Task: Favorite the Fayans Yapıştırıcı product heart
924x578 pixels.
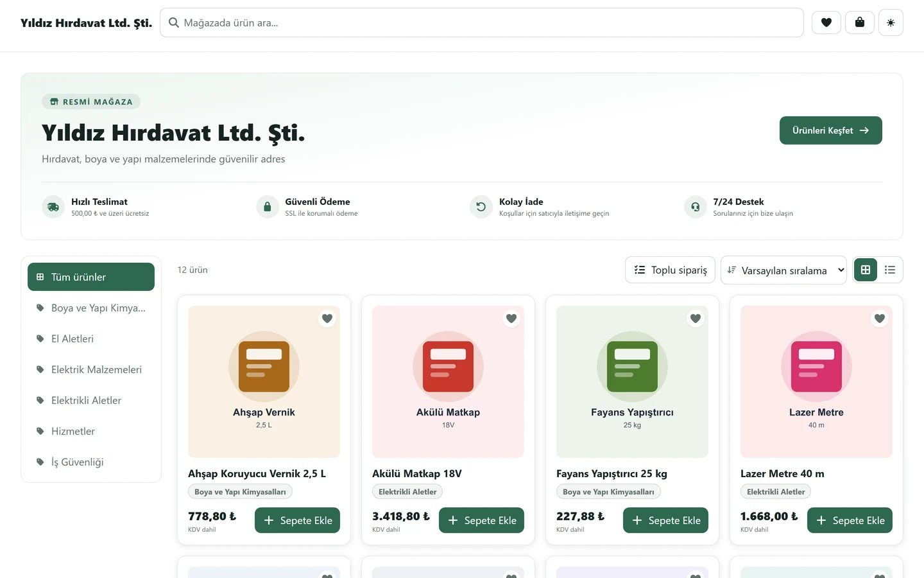Action: tap(696, 319)
